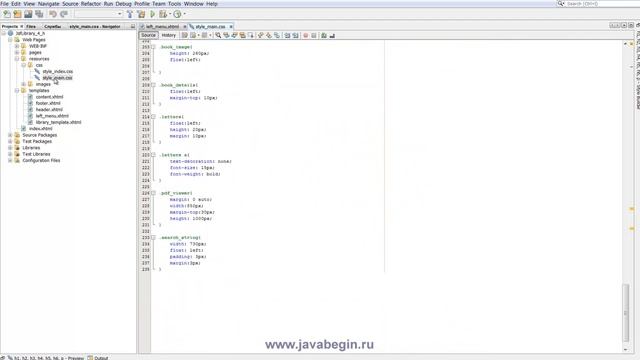Toggle the code fold for .search_string rule
The height and width of the screenshot is (360, 640).
pyautogui.click(x=153, y=238)
